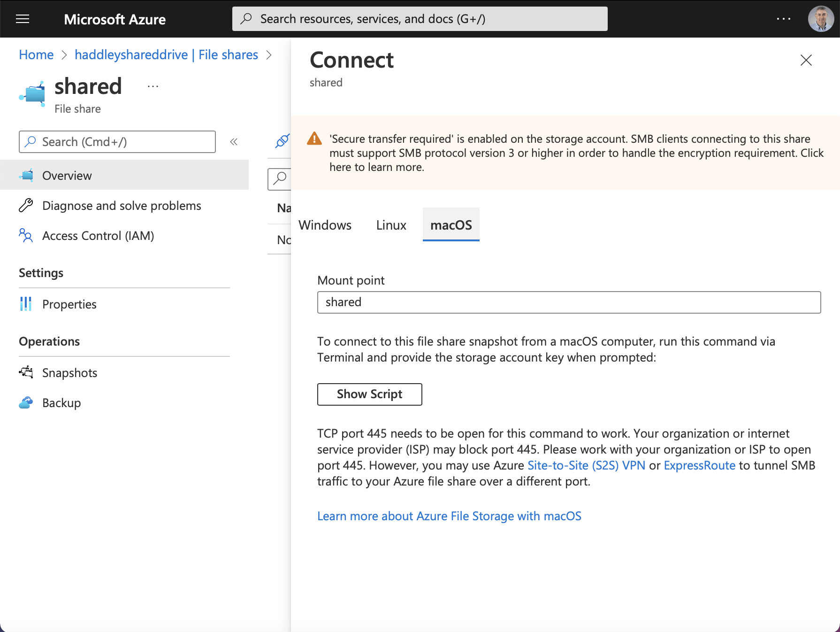Image resolution: width=840 pixels, height=632 pixels.
Task: Open the Site-to-Site (S2S) VPN link
Action: [586, 465]
